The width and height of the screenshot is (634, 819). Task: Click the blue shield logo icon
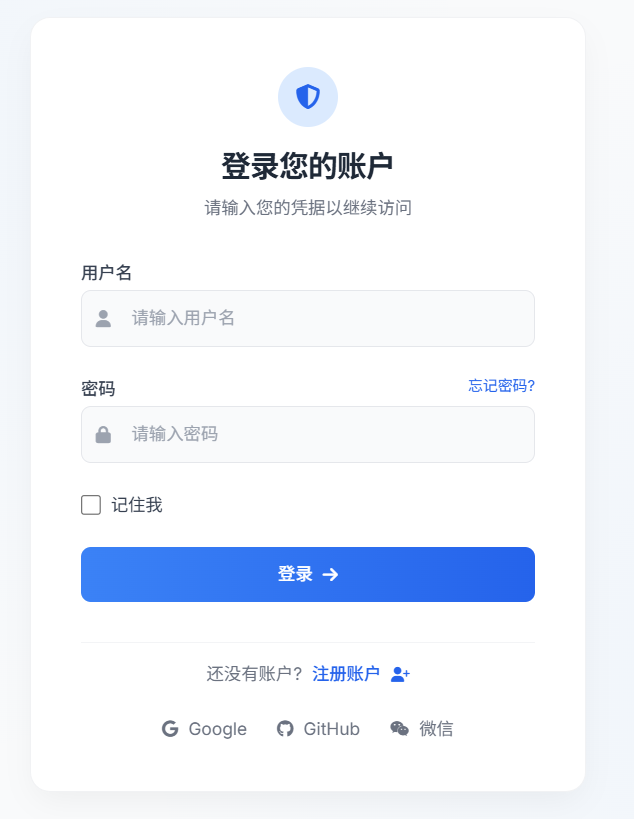click(308, 97)
